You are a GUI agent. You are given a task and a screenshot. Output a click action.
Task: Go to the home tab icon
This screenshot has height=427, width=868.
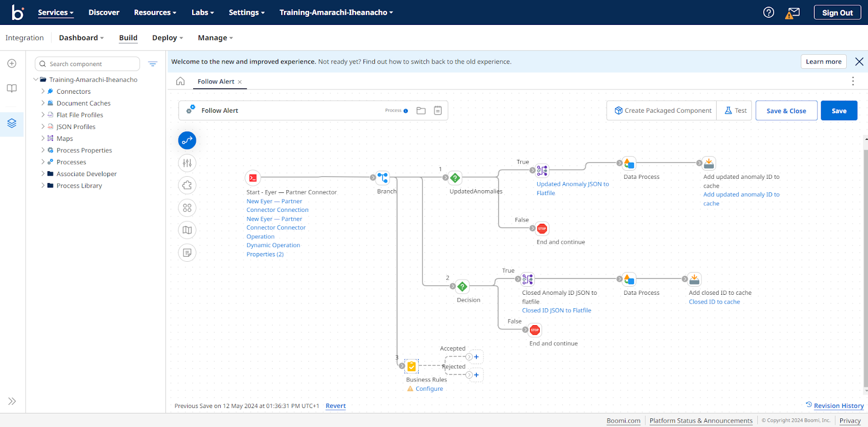point(180,81)
